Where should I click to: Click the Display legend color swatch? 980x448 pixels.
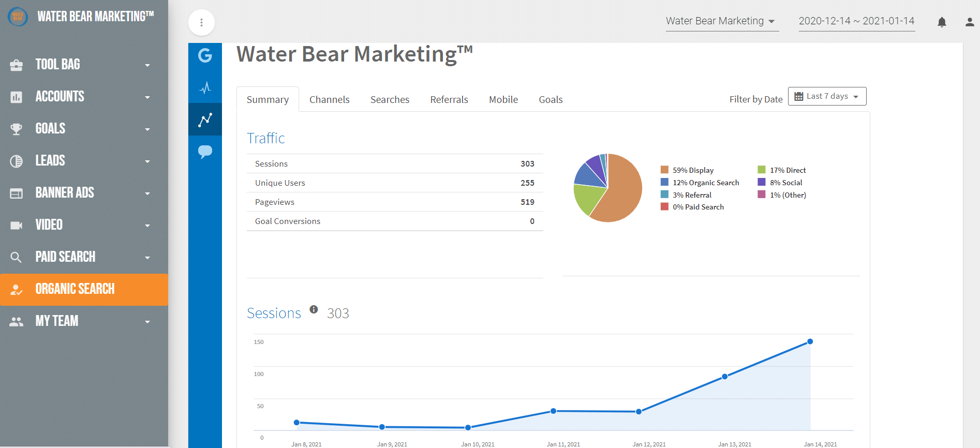[664, 170]
